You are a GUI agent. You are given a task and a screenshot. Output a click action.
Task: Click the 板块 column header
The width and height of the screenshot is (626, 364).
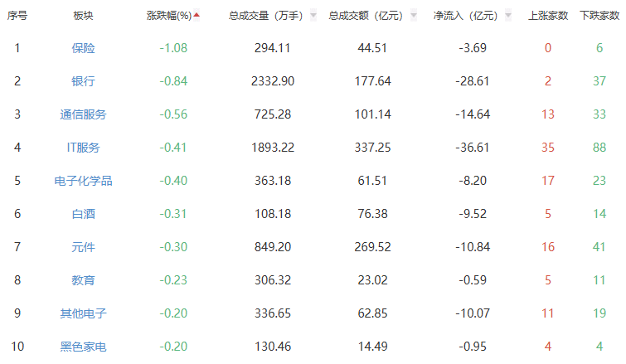83,15
